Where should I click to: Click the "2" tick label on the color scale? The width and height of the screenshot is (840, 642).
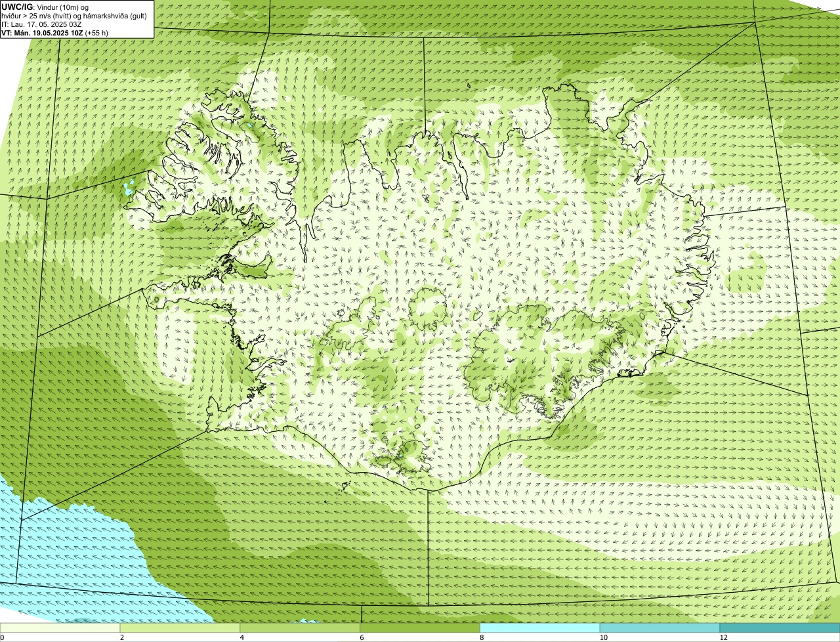click(x=121, y=637)
